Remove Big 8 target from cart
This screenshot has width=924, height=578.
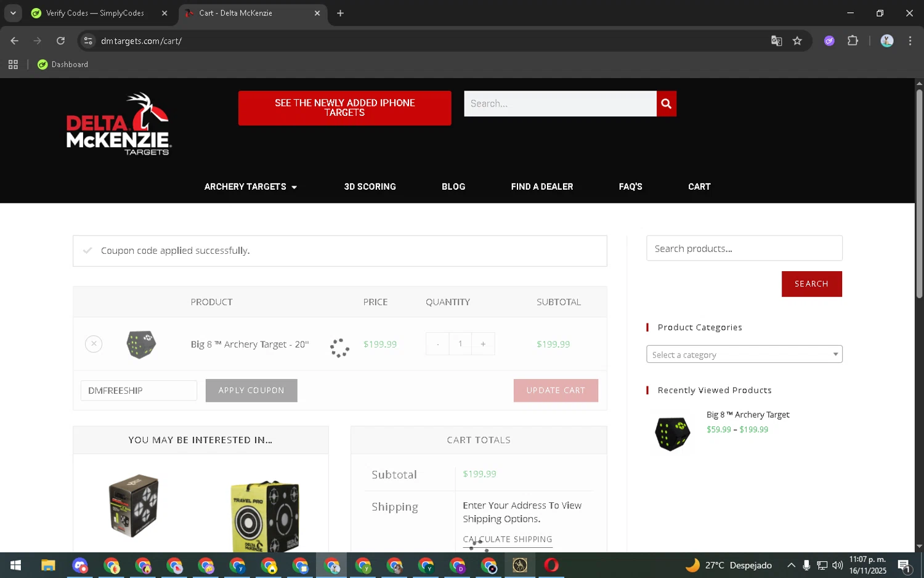click(94, 344)
